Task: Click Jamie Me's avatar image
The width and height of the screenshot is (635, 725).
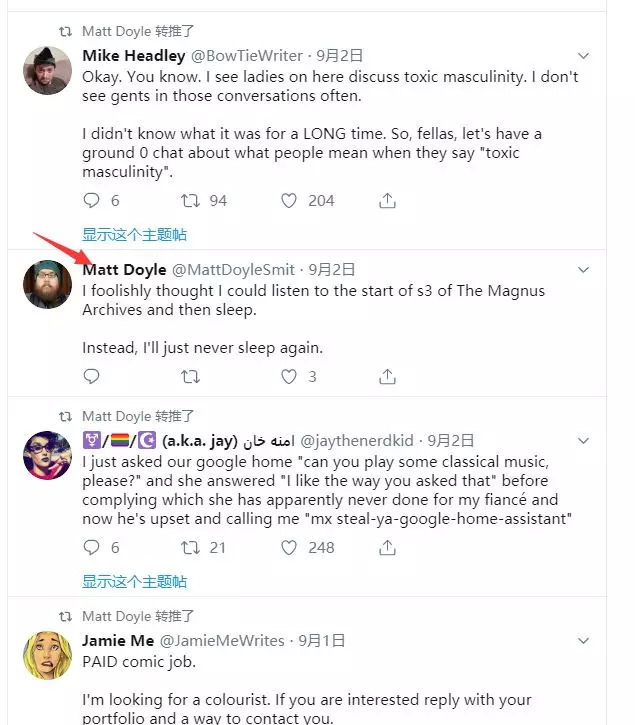Action: (47, 656)
